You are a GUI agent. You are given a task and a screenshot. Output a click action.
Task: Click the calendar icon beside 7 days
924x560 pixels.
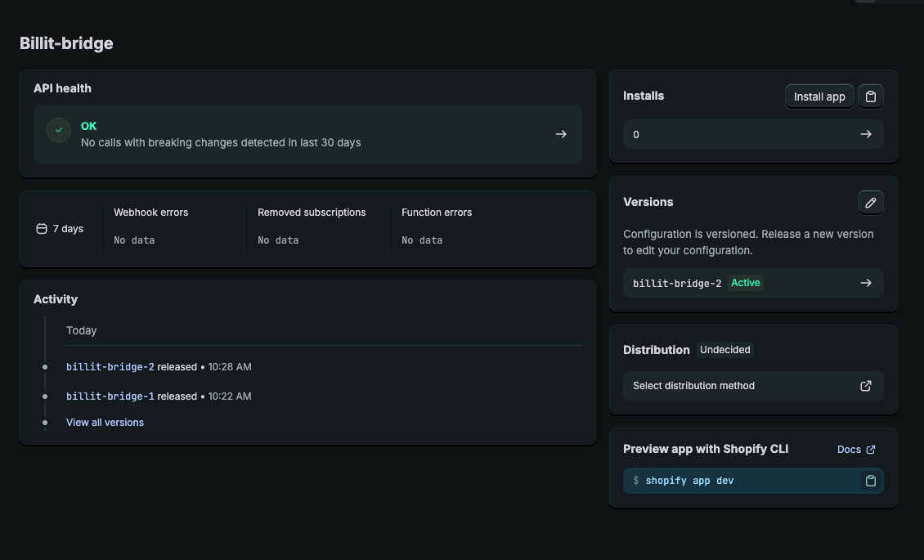coord(42,229)
